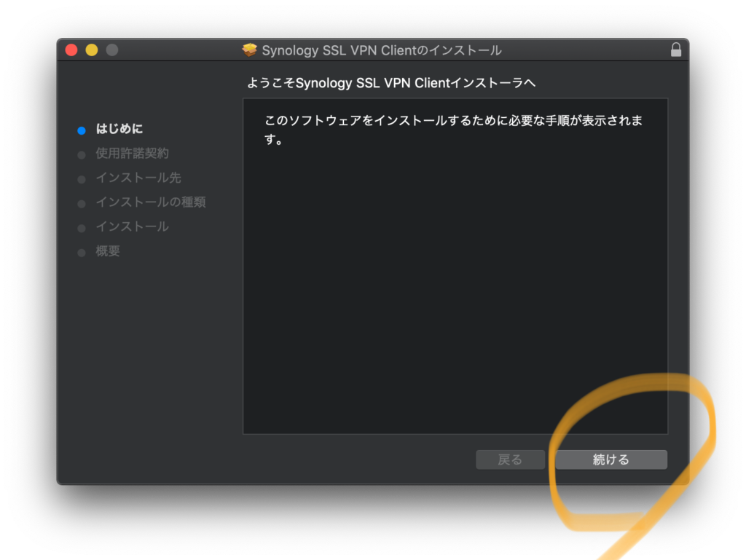This screenshot has height=560, width=746.
Task: Click the 戻る (Back) button
Action: [510, 460]
